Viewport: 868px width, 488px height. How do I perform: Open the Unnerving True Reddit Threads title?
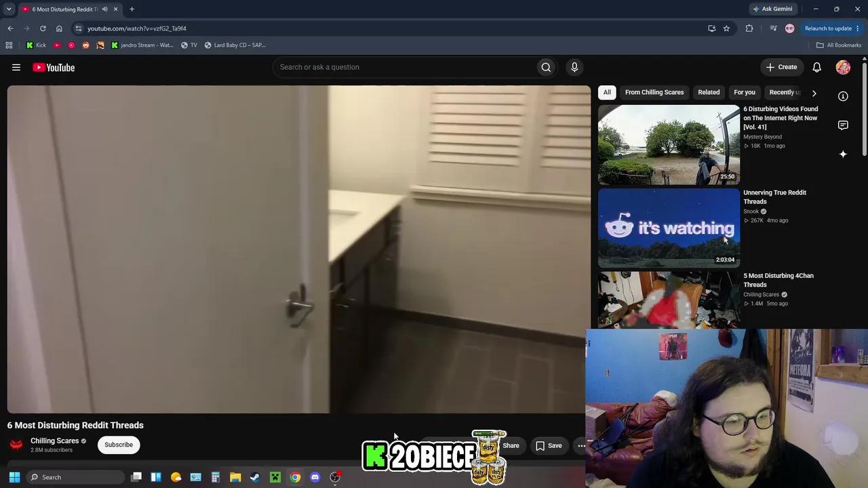click(774, 197)
